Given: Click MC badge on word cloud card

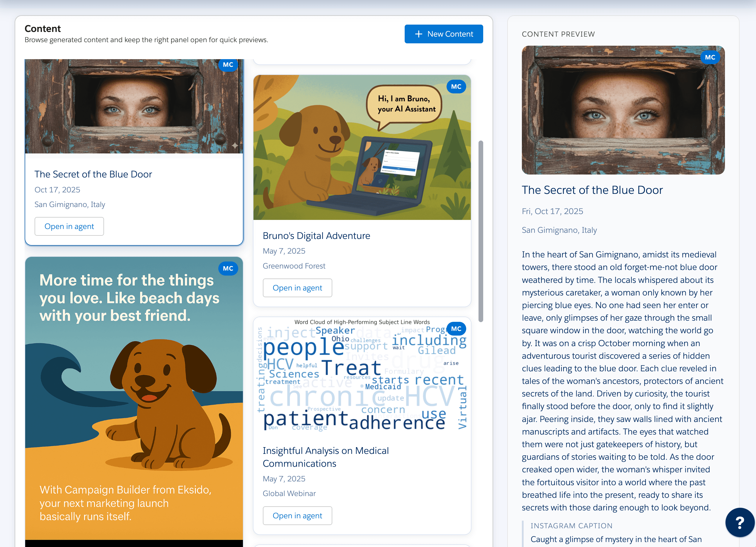Looking at the screenshot, I should (456, 329).
